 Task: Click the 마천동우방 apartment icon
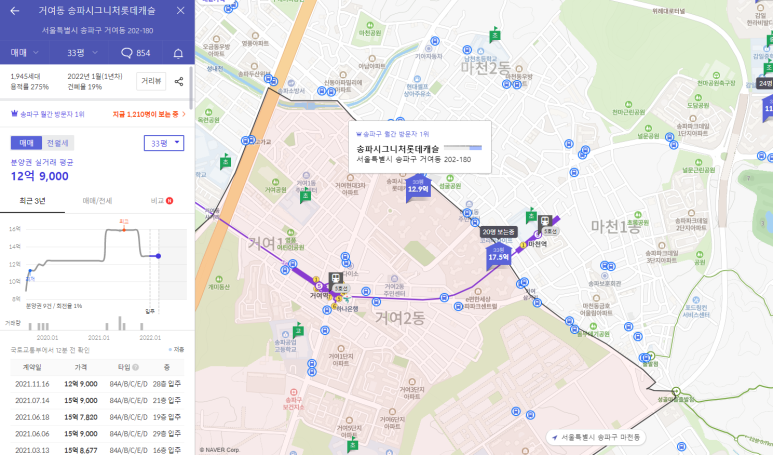519,70
